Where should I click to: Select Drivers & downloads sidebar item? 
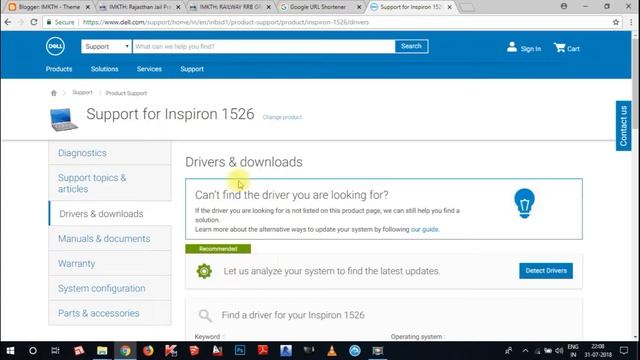[x=110, y=213]
